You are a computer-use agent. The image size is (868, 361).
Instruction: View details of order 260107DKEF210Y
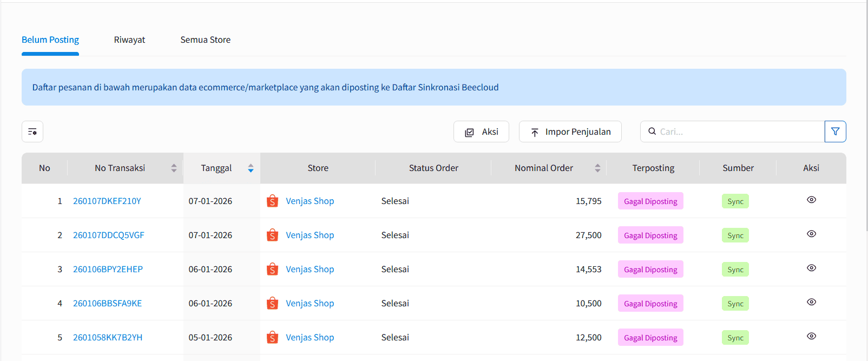811,200
